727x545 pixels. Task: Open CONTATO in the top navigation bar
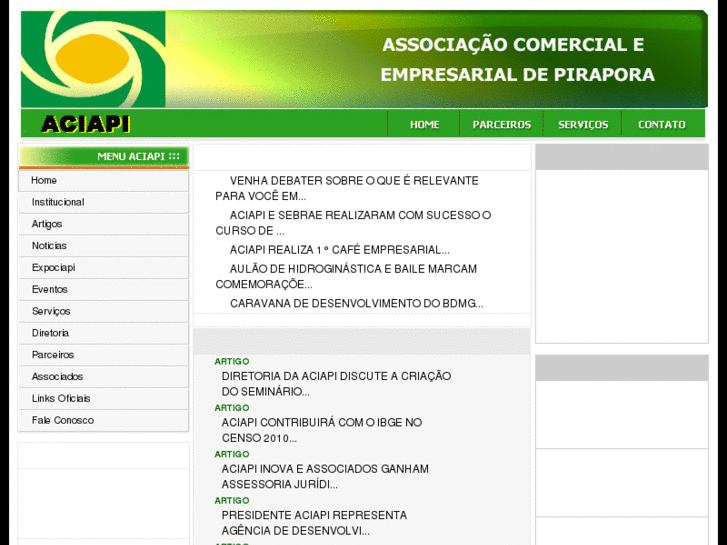[662, 124]
